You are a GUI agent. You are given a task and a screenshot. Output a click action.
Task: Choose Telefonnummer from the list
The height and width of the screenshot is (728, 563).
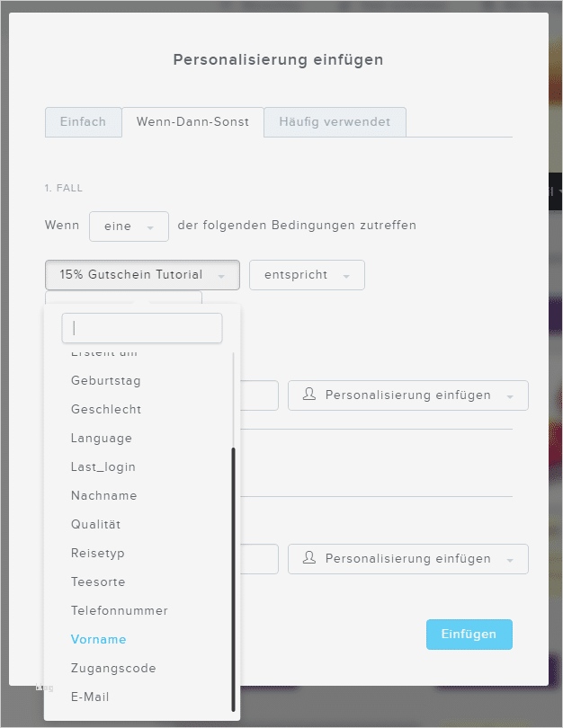(120, 611)
